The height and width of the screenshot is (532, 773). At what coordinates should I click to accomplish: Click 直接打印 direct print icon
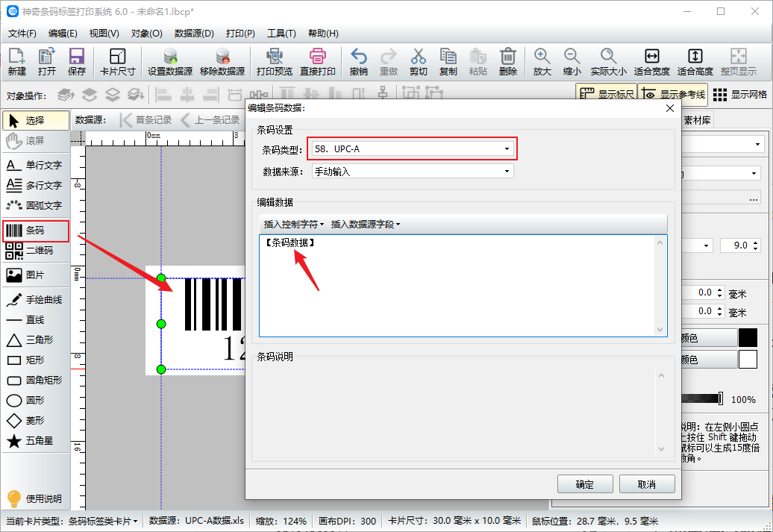point(318,62)
